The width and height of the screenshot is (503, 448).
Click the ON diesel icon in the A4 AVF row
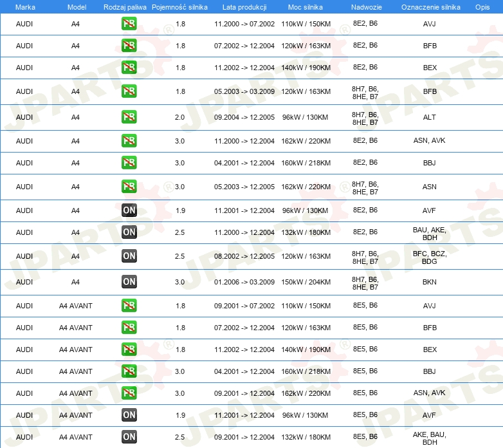pos(129,210)
